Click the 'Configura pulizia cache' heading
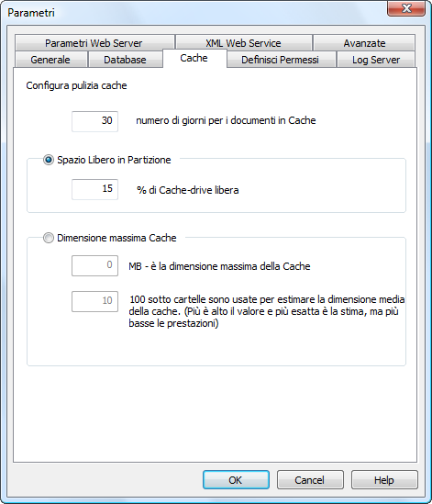The image size is (432, 504). tap(76, 85)
